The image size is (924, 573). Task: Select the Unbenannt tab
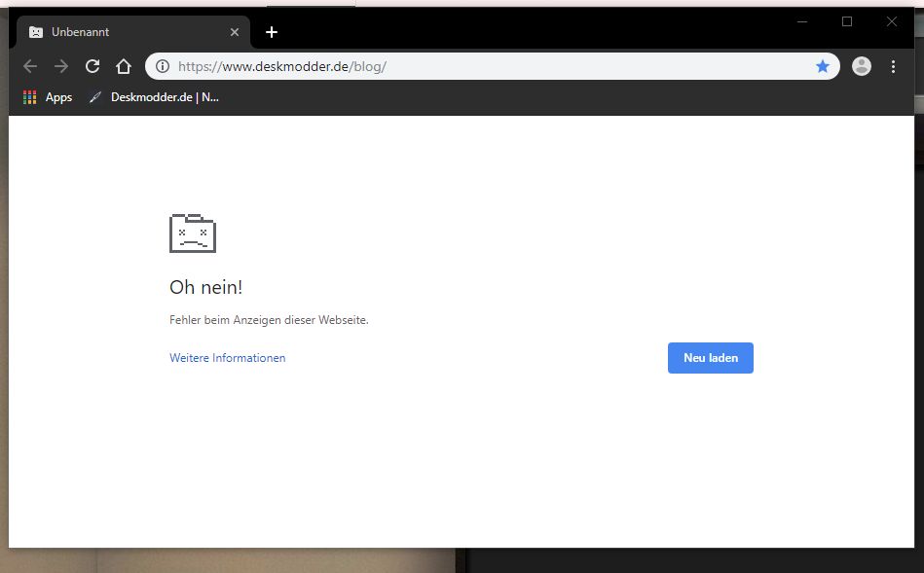coord(133,32)
